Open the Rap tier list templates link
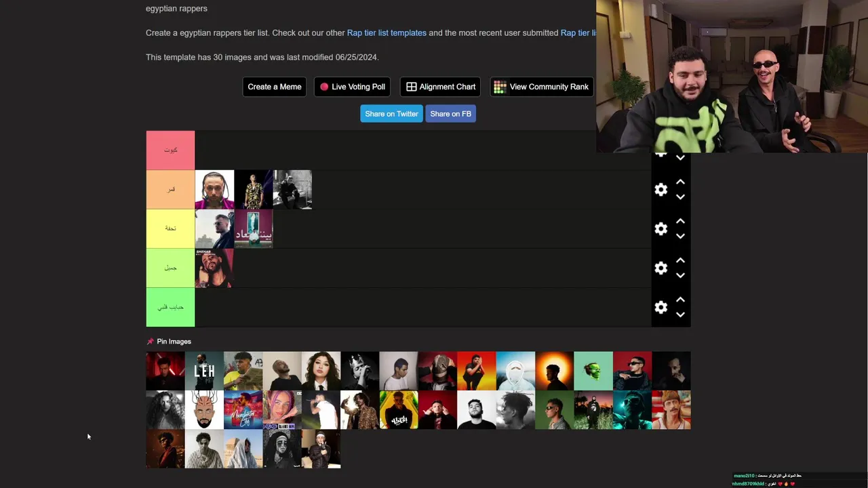The width and height of the screenshot is (868, 488). coord(387,33)
